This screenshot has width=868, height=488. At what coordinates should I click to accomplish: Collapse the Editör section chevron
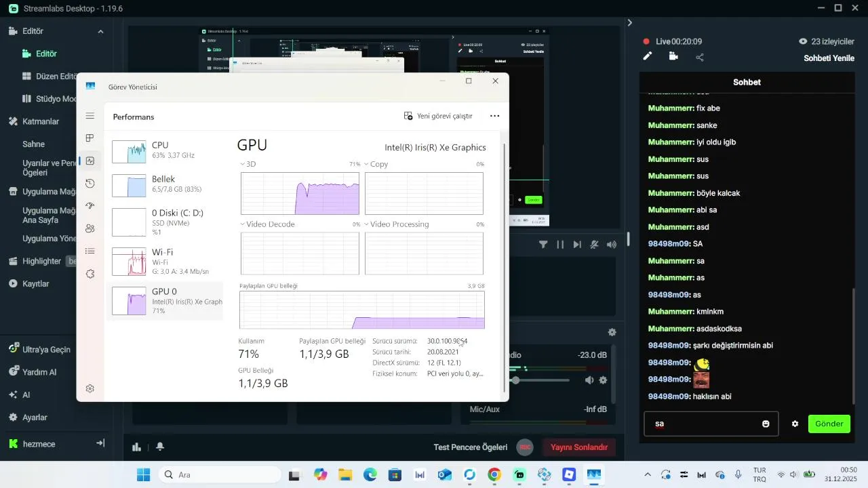pos(100,31)
